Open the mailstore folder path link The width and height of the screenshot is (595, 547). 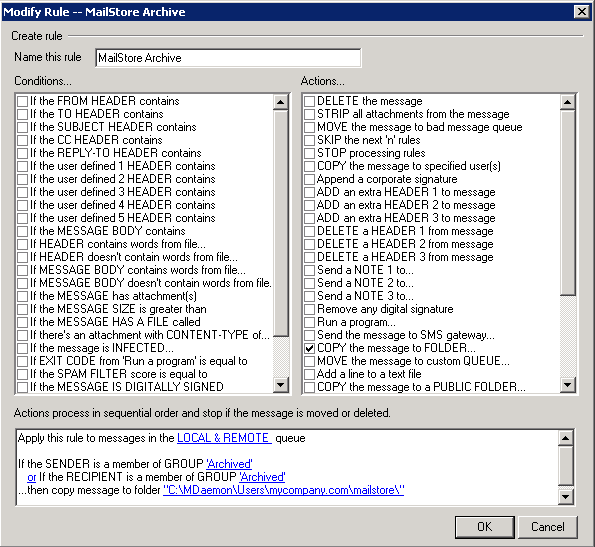coord(283,490)
